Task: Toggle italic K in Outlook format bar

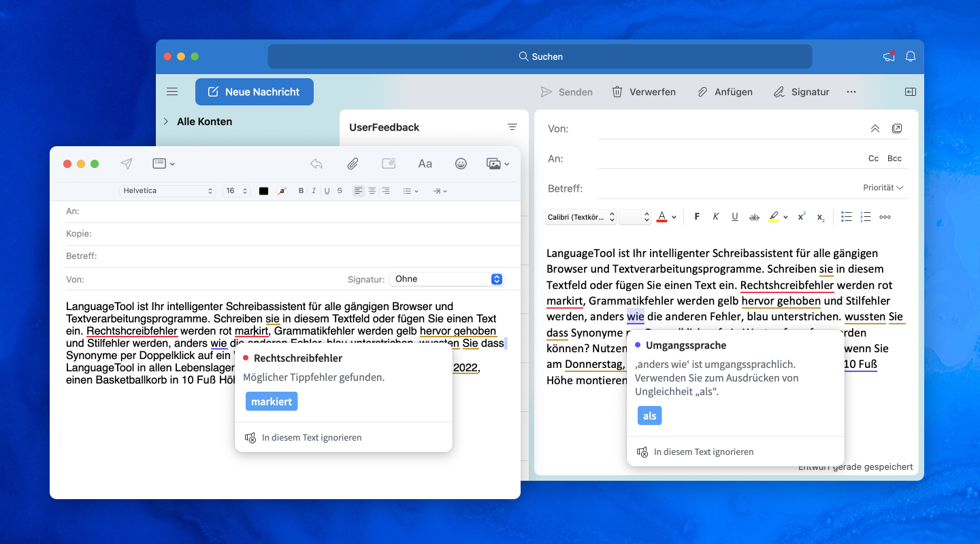Action: coord(716,217)
